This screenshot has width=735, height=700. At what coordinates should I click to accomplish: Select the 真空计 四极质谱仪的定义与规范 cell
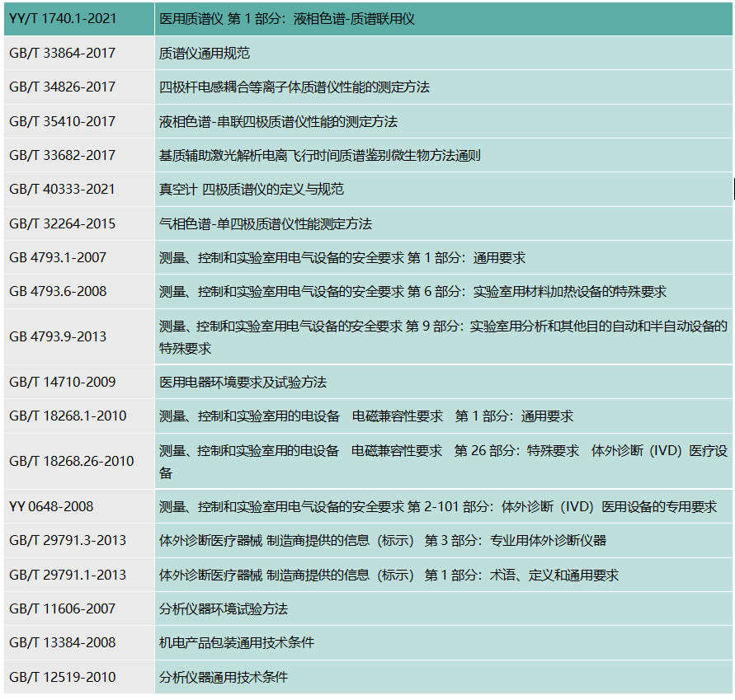click(252, 190)
